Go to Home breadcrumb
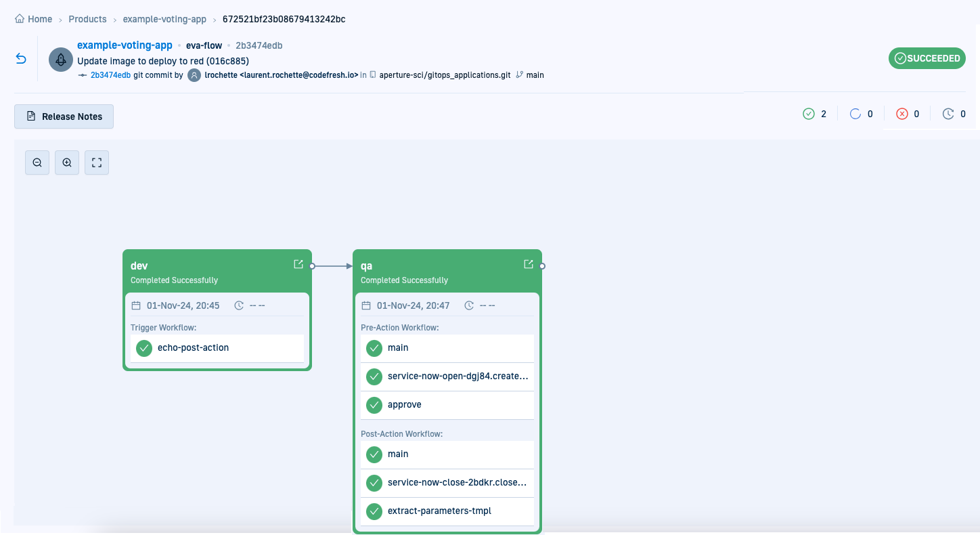This screenshot has height=535, width=980. pos(34,19)
